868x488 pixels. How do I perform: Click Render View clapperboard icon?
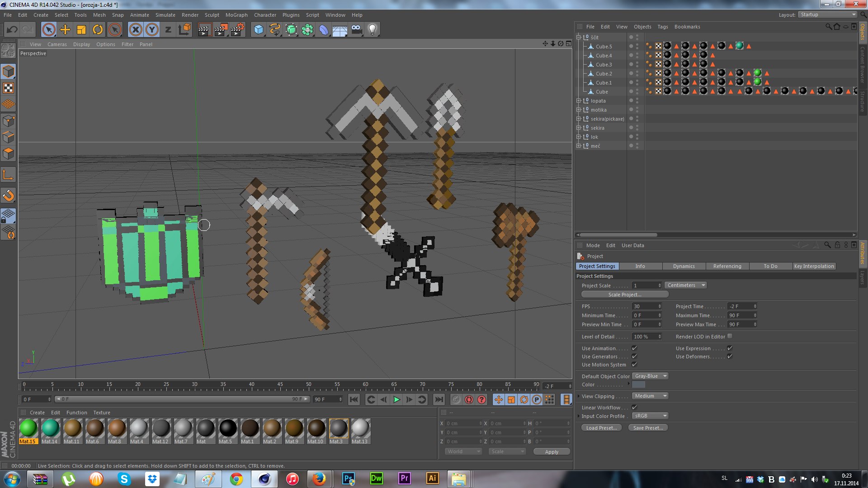(204, 30)
